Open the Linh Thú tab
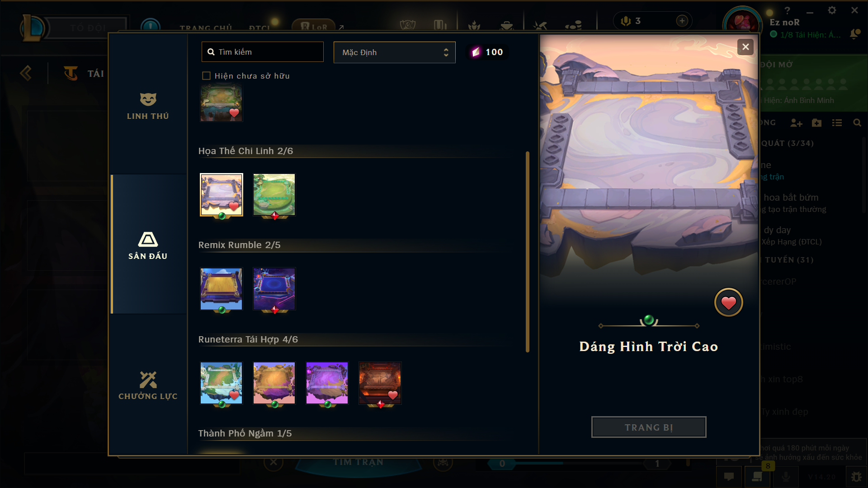Viewport: 868px width, 488px height. 148,106
